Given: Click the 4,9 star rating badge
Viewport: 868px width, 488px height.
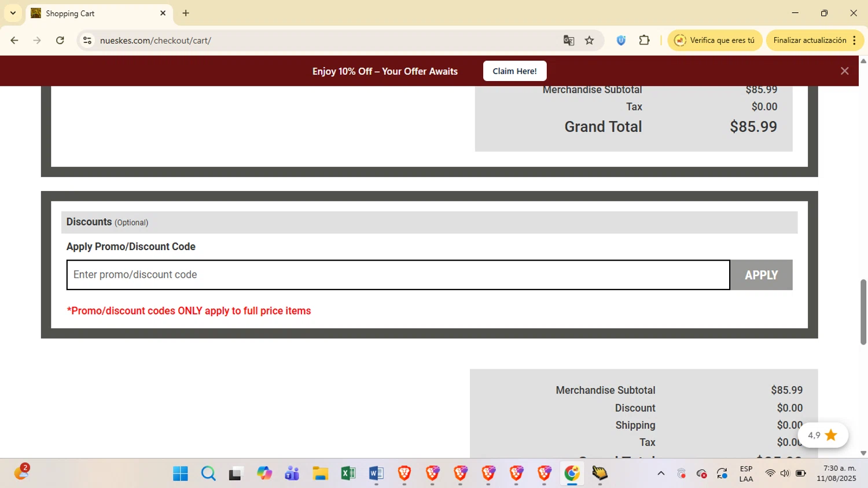Looking at the screenshot, I should (823, 435).
